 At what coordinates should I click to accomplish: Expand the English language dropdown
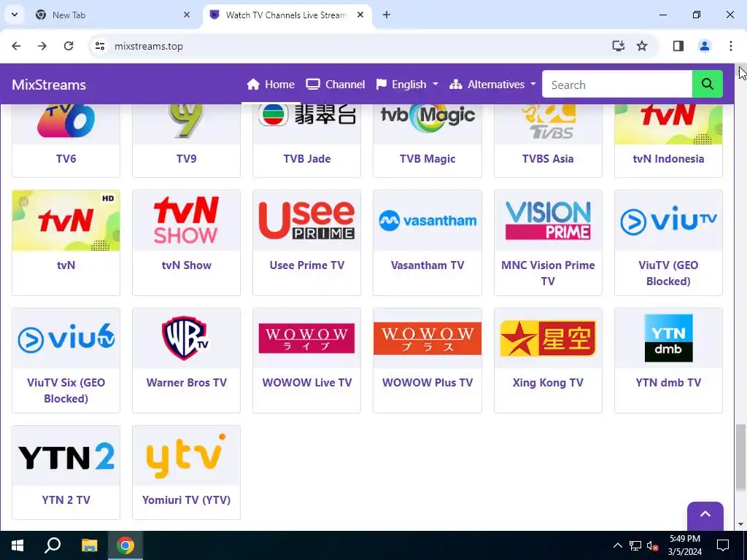(x=407, y=85)
